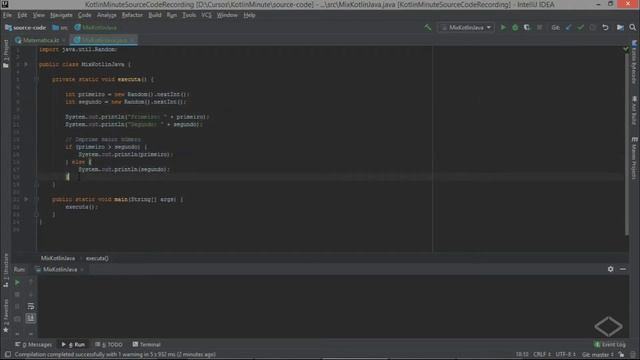The image size is (640, 360).
Task: Click the CRLF line separator selector
Action: tap(542, 354)
